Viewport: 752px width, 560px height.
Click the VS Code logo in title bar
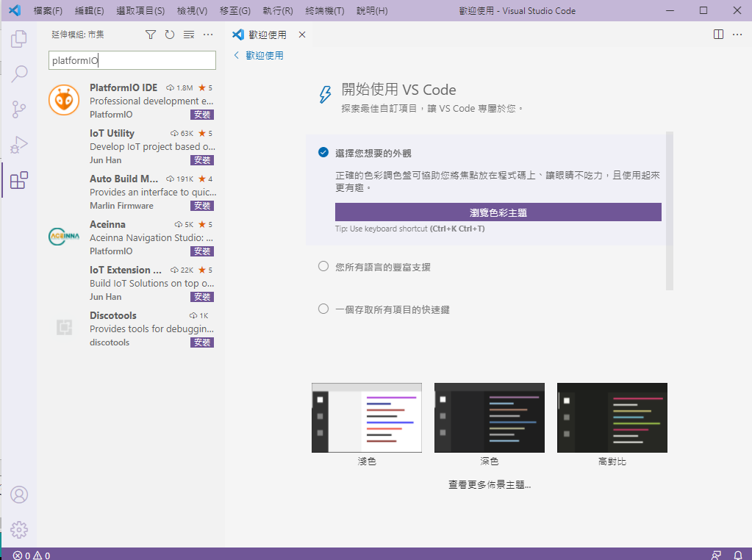click(x=15, y=10)
